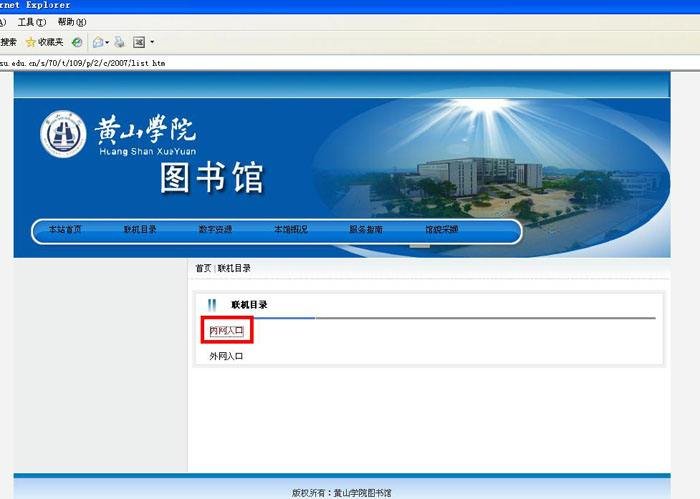The image size is (700, 499).
Task: Select 数字资源 in the navigation bar
Action: point(215,229)
